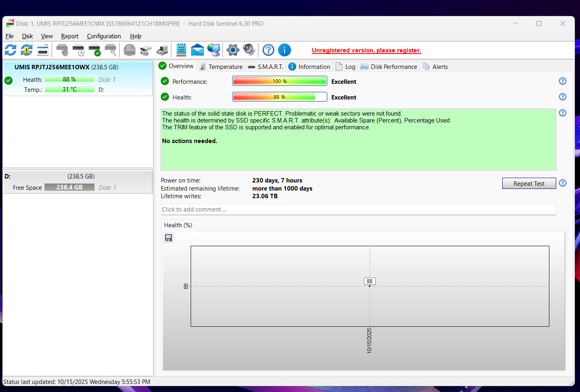This screenshot has width=580, height=392.
Task: Open the Configuration menu
Action: 104,36
